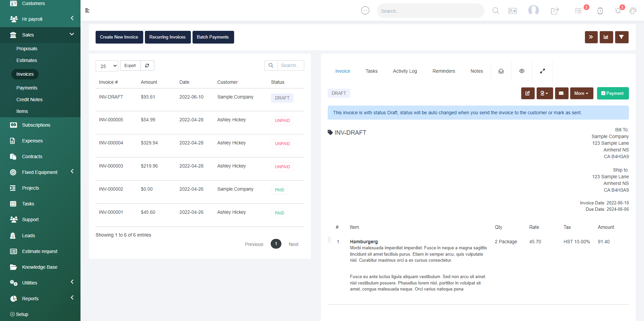Switch to the Activity Log tab
This screenshot has width=644, height=321.
pyautogui.click(x=405, y=71)
